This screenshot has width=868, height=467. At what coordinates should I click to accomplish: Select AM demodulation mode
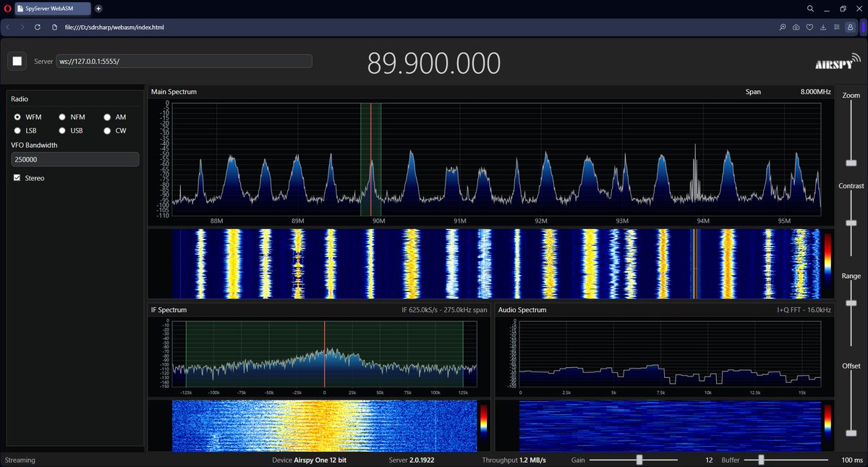pyautogui.click(x=107, y=117)
